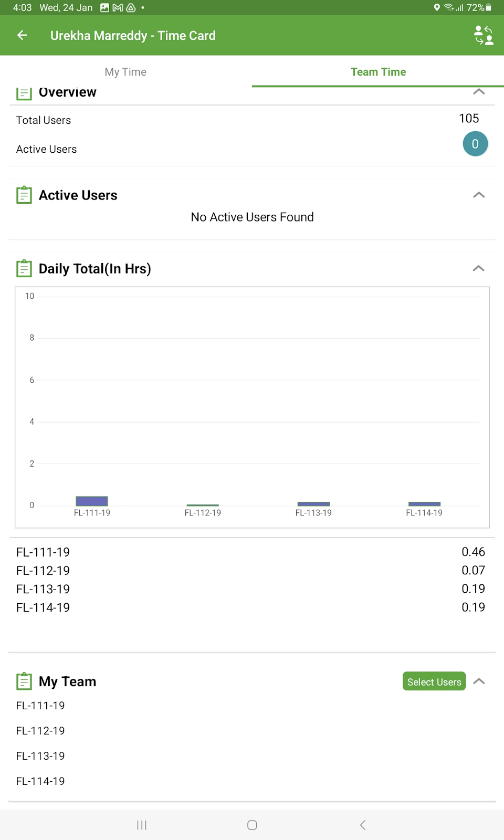The height and width of the screenshot is (840, 504).
Task: Collapse the My Team section
Action: [x=479, y=681]
